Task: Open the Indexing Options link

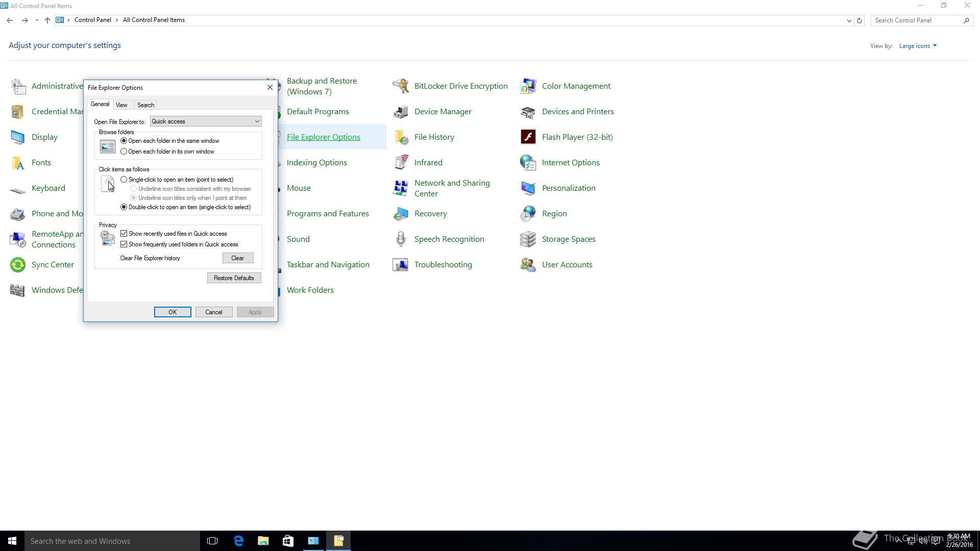Action: [x=317, y=163]
